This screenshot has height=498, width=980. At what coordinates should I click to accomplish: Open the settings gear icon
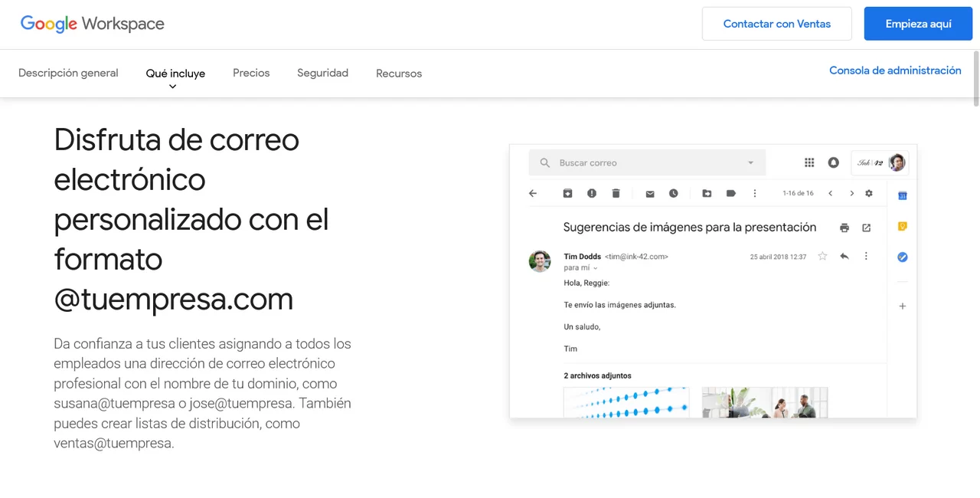pyautogui.click(x=869, y=193)
